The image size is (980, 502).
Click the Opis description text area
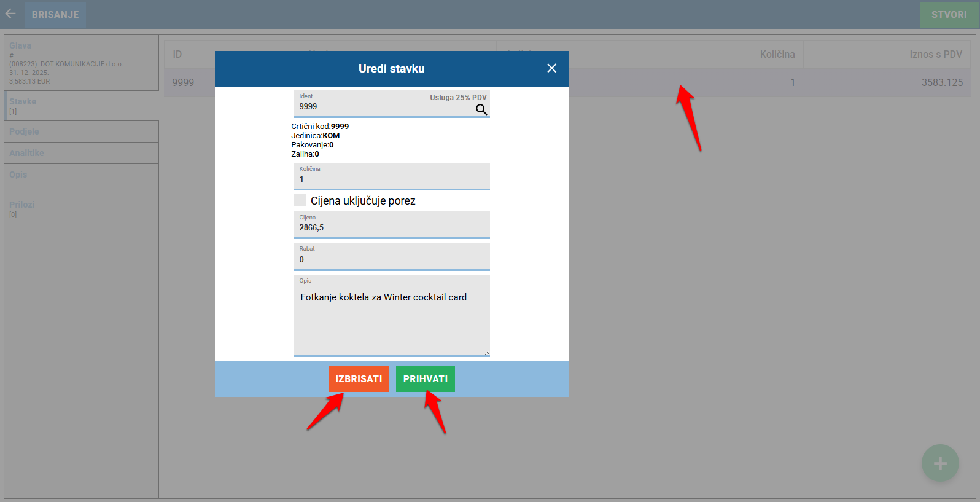(391, 320)
